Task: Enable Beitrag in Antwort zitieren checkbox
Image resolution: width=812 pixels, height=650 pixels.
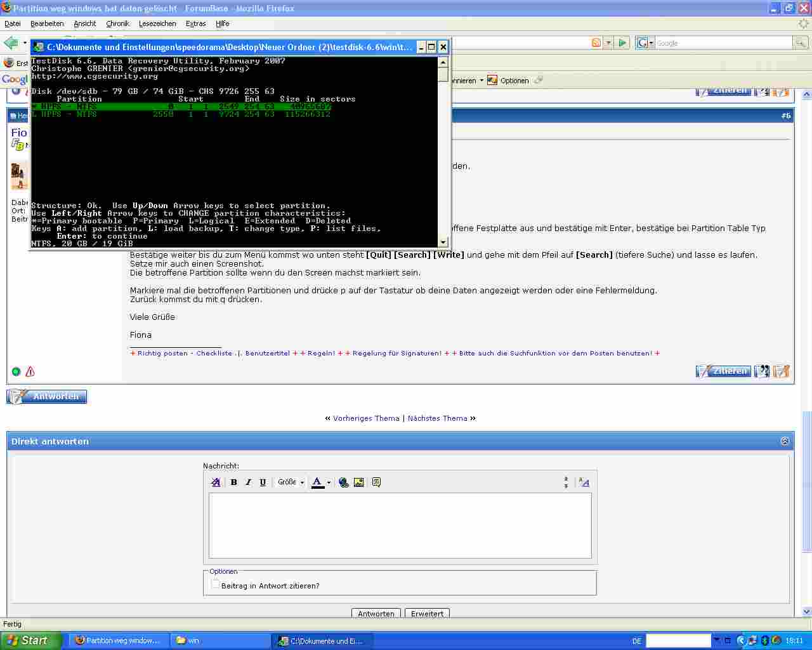Action: pyautogui.click(x=215, y=584)
